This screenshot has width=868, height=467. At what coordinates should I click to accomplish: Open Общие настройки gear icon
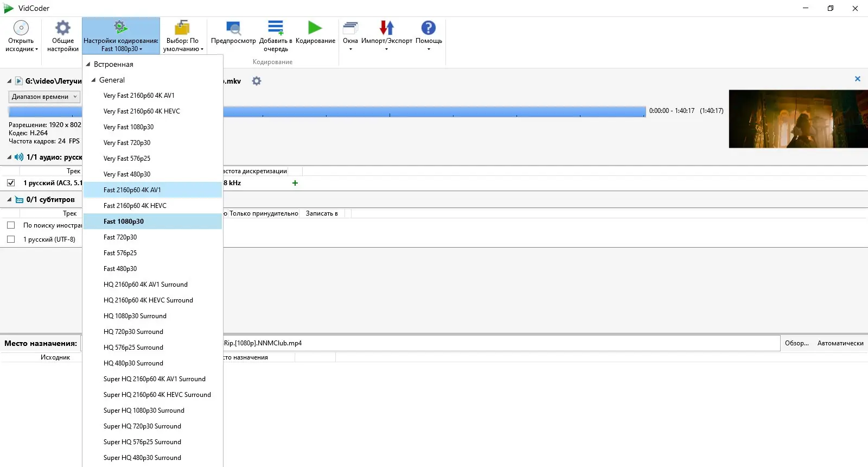[x=63, y=28]
